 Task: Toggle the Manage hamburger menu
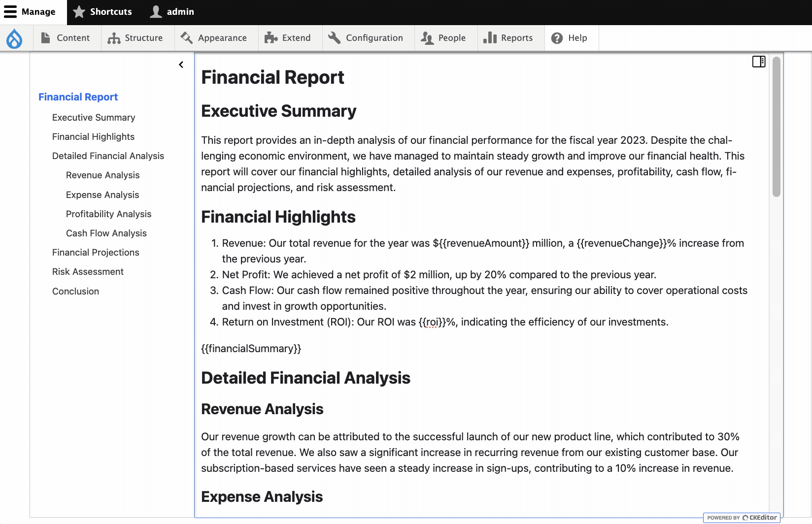click(x=10, y=11)
